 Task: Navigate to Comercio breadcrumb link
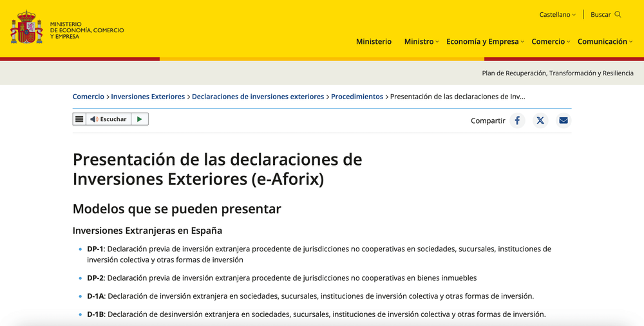point(88,97)
